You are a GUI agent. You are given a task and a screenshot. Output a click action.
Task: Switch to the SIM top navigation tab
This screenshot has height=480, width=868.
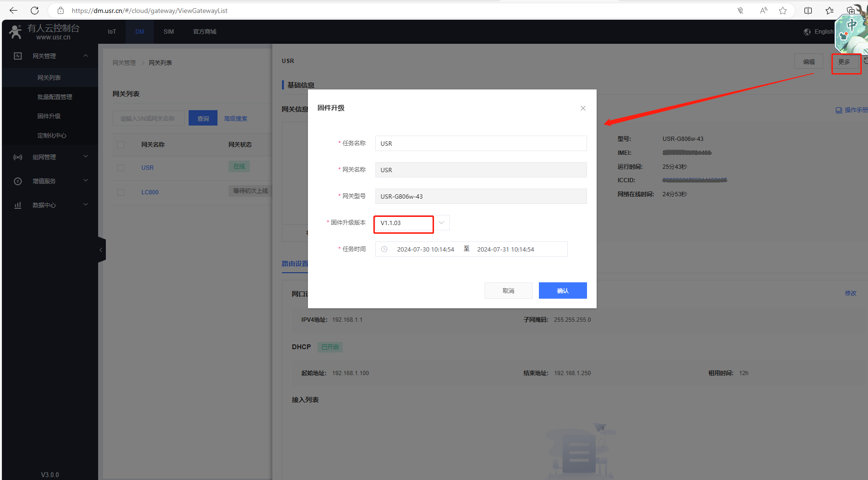click(168, 32)
